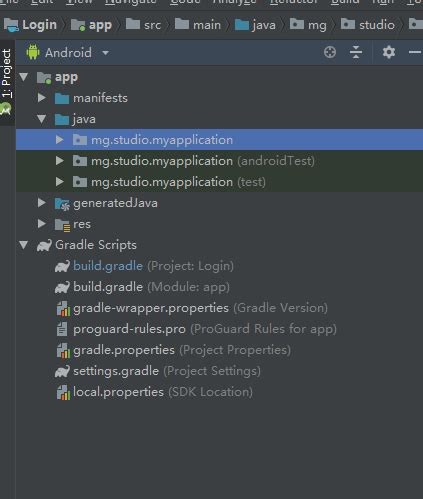Click the manifests folder icon
Screen dimensions: 423x499
tap(62, 98)
